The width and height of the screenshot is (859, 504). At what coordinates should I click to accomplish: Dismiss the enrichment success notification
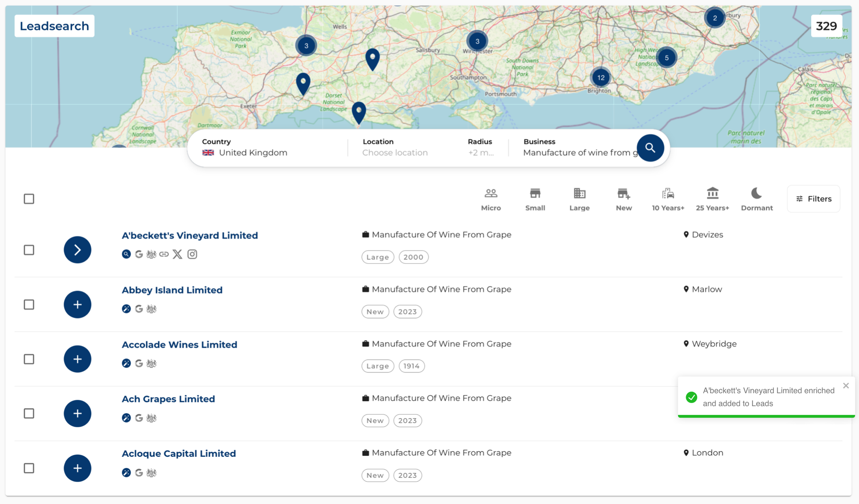(x=846, y=386)
